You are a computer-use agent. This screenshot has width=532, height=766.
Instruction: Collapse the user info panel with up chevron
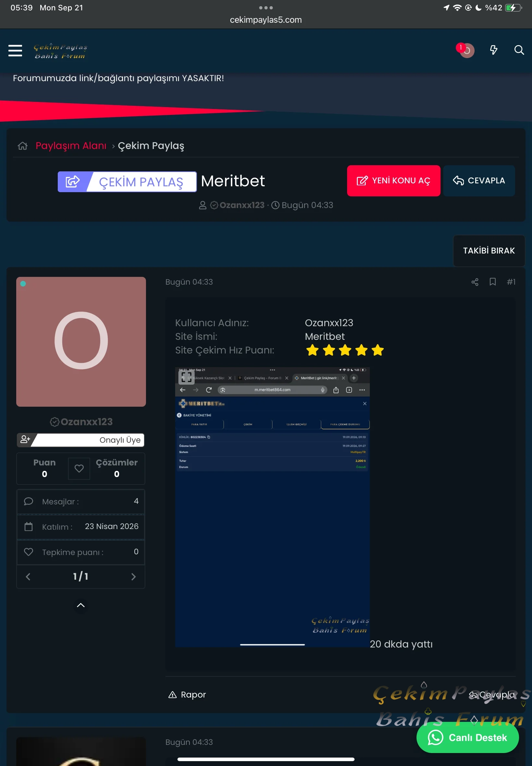pyautogui.click(x=81, y=605)
